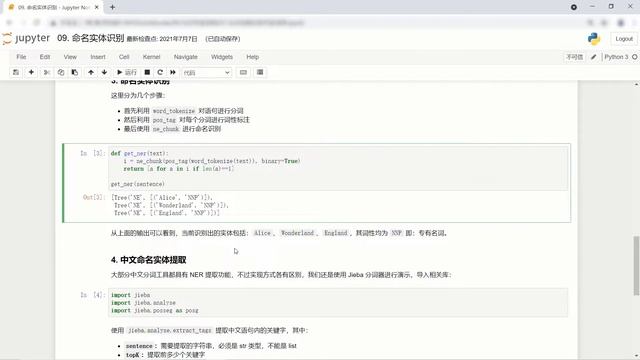
Task: Click Tree output line containing 'England'
Action: [167, 213]
